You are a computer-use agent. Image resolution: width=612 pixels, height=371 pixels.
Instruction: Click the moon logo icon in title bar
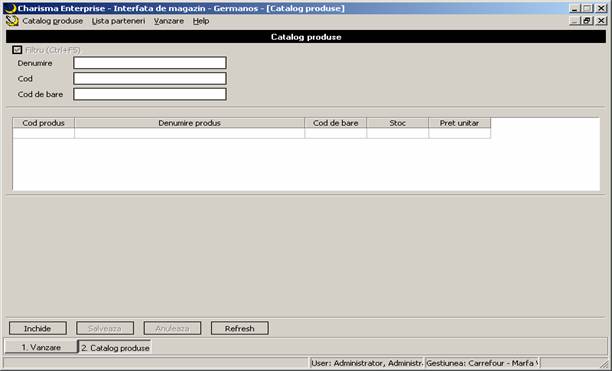pyautogui.click(x=10, y=8)
